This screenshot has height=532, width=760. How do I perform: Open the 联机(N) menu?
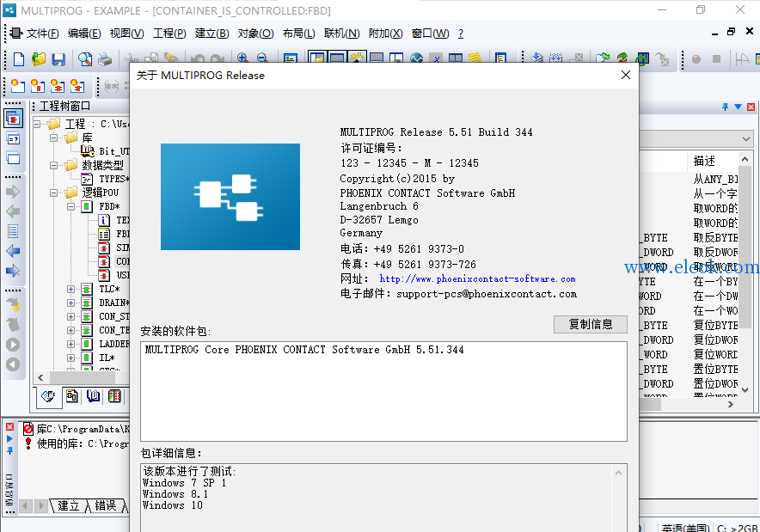(x=341, y=34)
